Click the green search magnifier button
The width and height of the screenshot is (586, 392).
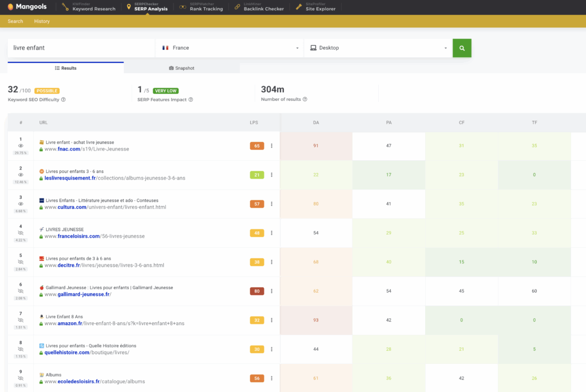(462, 48)
